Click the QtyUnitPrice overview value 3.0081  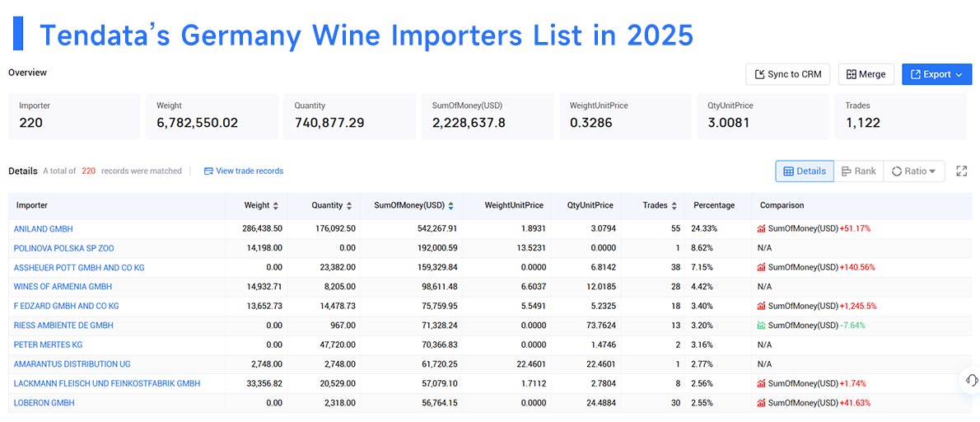tap(729, 123)
